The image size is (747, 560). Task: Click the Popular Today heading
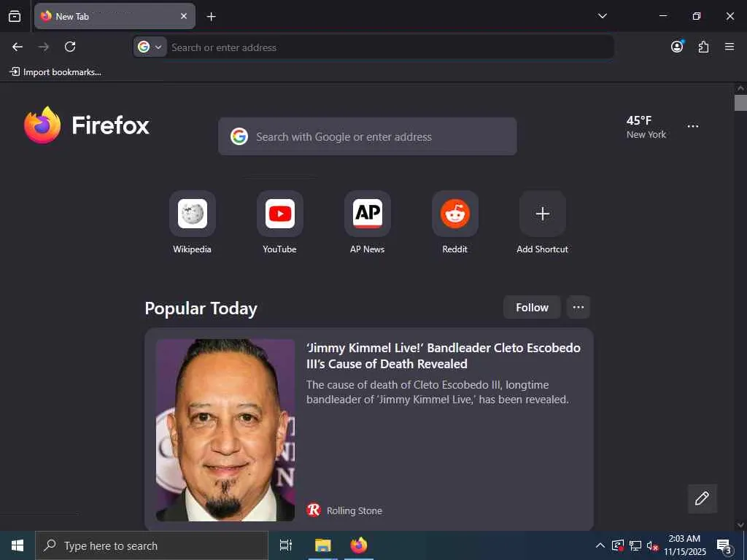(x=201, y=308)
